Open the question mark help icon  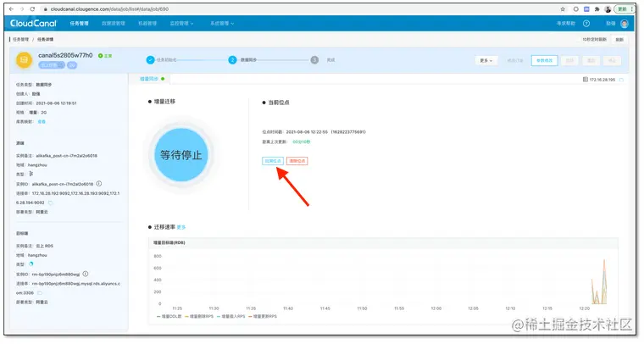pyautogui.click(x=586, y=24)
